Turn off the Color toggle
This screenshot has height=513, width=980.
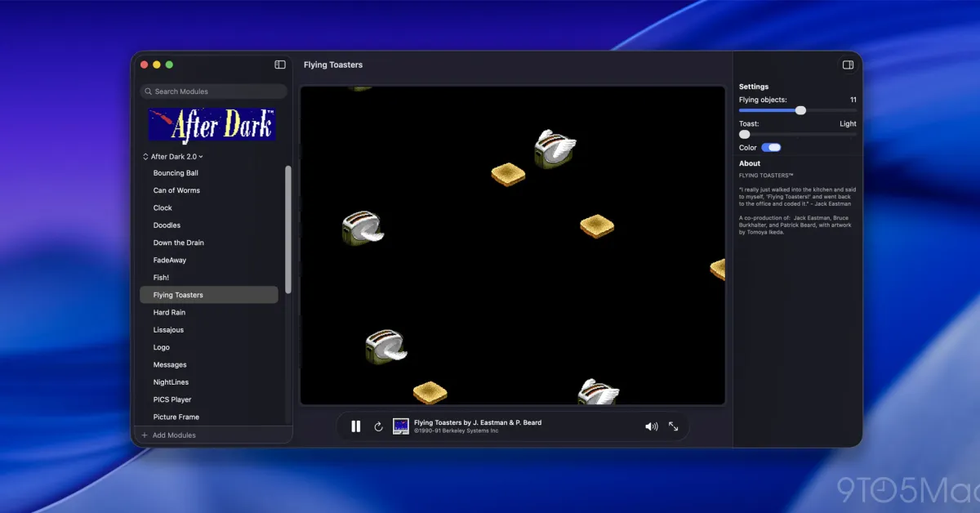tap(771, 148)
